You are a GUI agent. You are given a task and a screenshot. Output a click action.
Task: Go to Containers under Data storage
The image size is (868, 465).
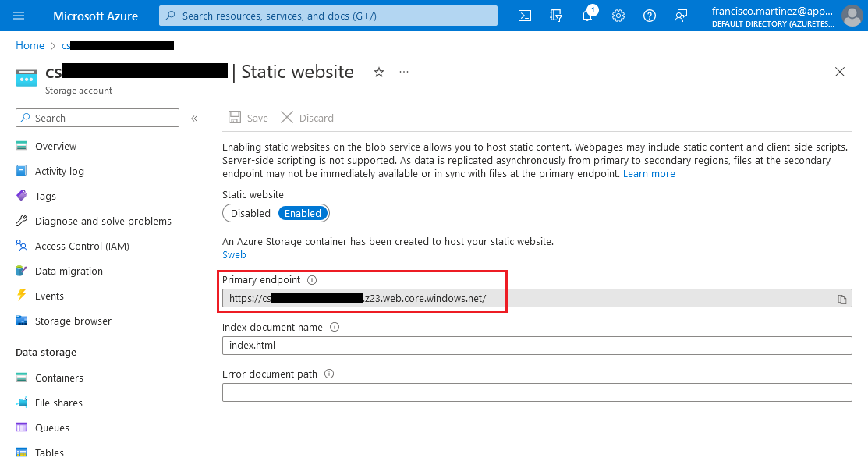(59, 378)
